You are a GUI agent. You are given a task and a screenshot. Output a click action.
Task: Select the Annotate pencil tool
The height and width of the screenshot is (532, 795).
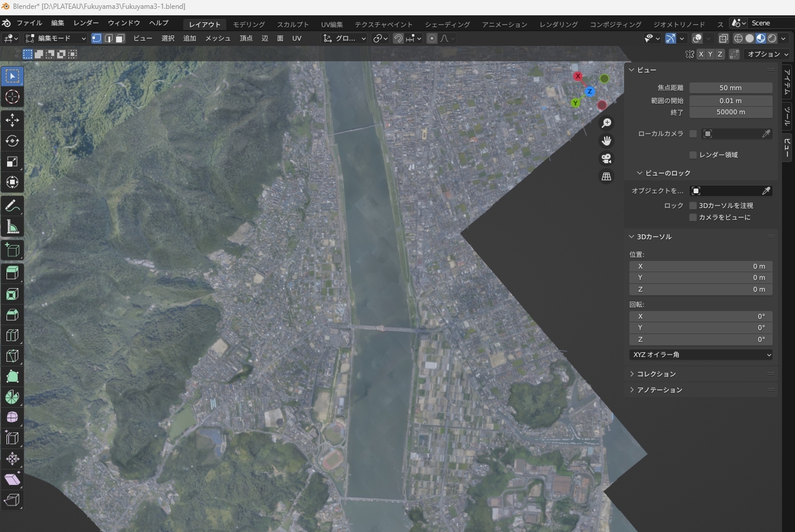point(12,206)
